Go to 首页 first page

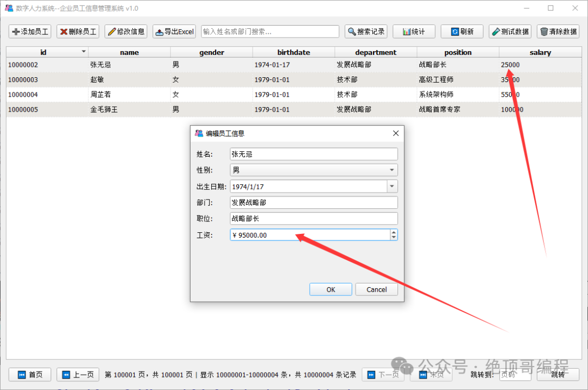tap(30, 375)
